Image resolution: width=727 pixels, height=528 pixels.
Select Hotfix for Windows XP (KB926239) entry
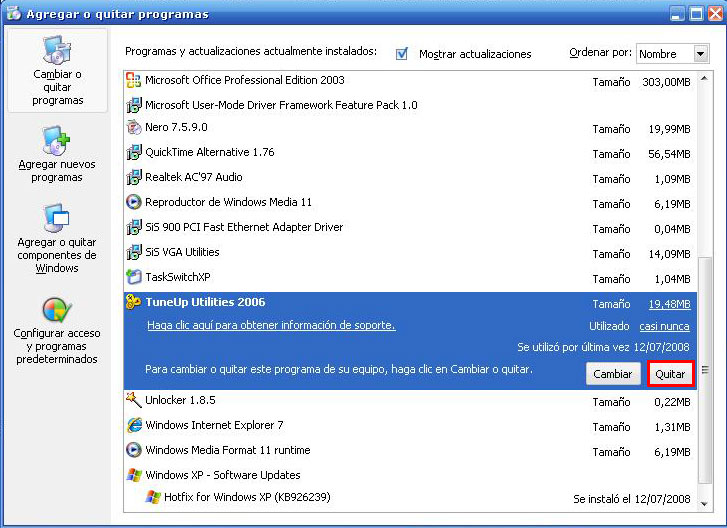(410, 498)
